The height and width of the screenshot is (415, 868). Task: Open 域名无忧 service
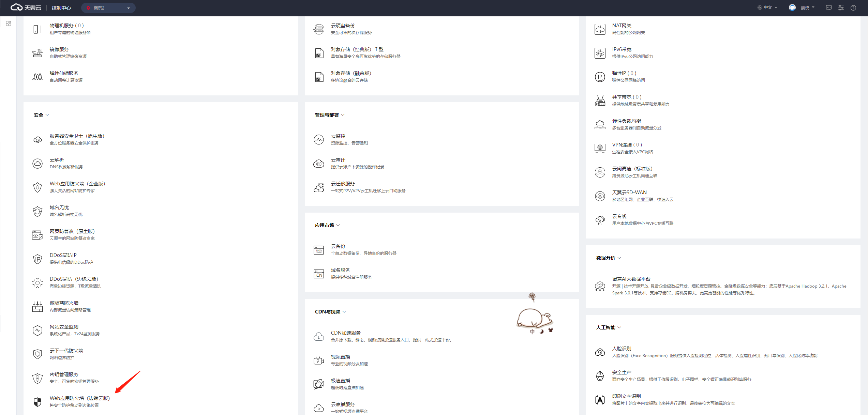coord(59,207)
